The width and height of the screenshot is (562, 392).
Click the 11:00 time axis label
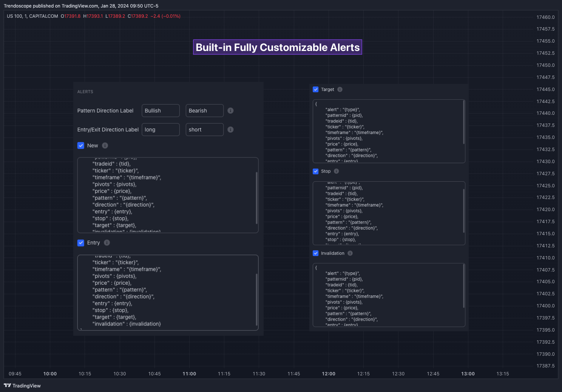click(x=189, y=374)
